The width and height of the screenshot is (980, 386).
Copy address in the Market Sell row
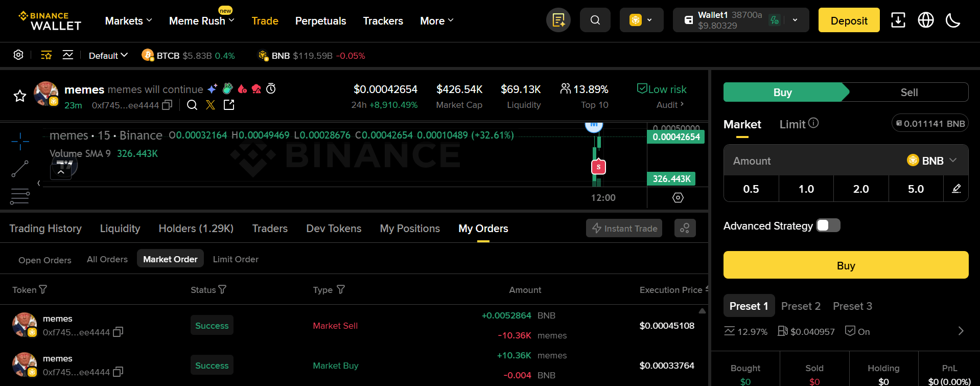pos(118,332)
